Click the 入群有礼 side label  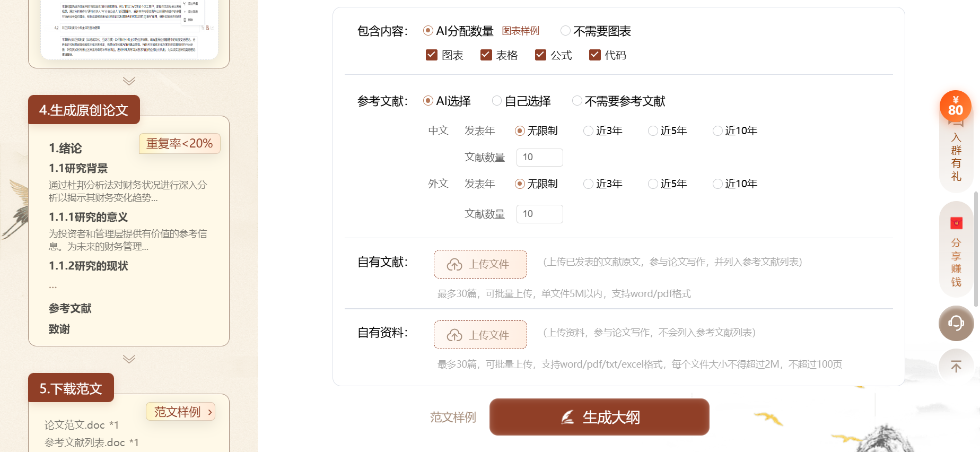[x=956, y=157]
